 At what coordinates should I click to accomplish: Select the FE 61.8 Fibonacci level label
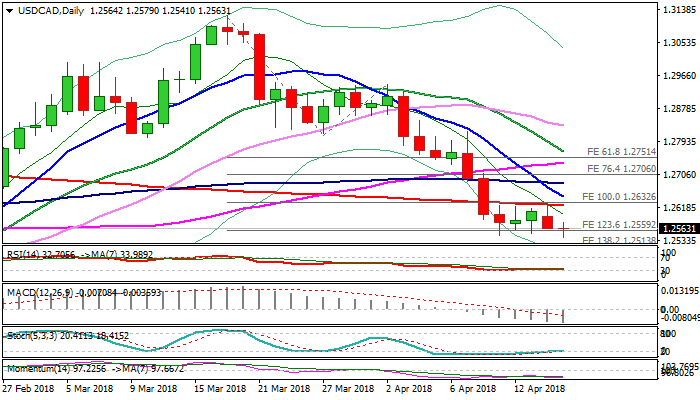(610, 151)
